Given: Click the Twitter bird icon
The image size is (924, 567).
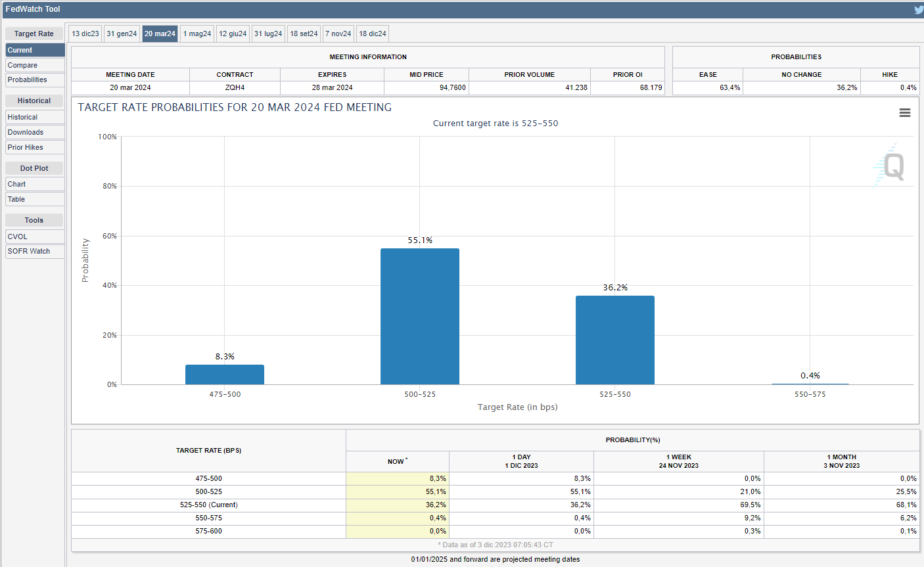Looking at the screenshot, I should pos(918,10).
